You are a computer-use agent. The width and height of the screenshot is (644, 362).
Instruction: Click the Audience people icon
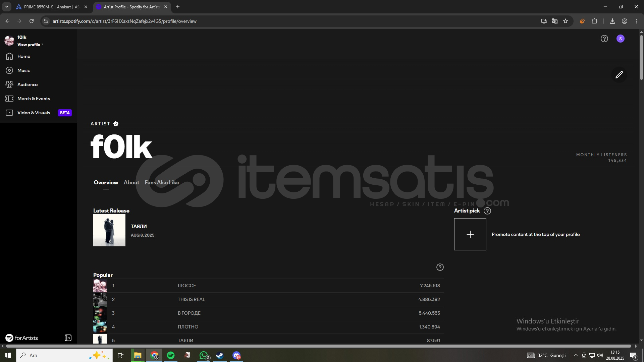pos(9,84)
